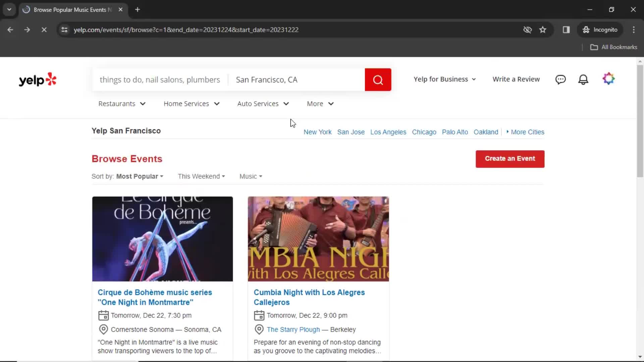Viewport: 644px width, 362px height.
Task: Open the Chrome three-dot menu
Action: (x=634, y=30)
